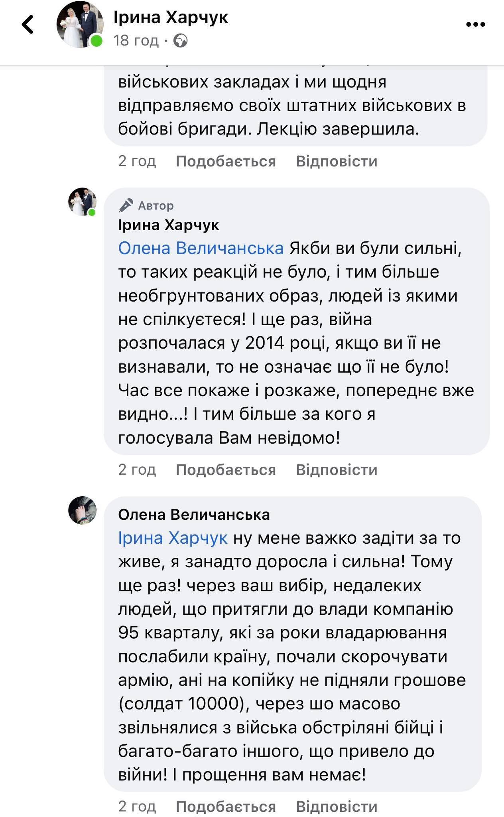This screenshot has height=817, width=504.
Task: Like Олена Величанська's last comment
Action: click(x=226, y=807)
